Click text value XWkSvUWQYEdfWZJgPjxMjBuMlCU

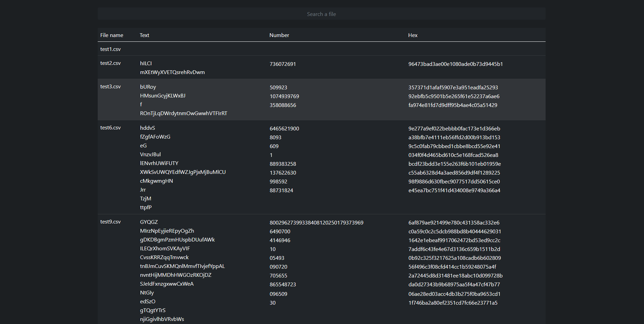click(x=183, y=172)
